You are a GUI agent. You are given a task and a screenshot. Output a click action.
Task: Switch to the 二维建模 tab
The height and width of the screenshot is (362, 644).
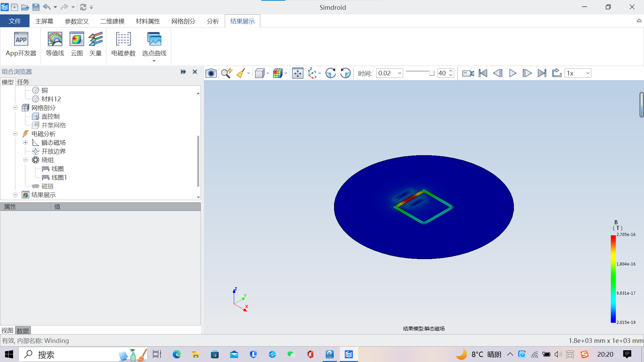tap(112, 21)
